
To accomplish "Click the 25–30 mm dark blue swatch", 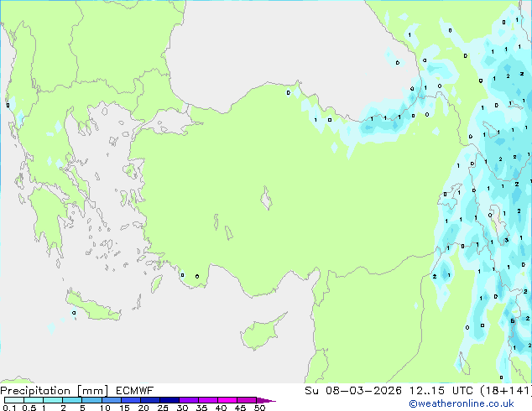I will point(169,400).
